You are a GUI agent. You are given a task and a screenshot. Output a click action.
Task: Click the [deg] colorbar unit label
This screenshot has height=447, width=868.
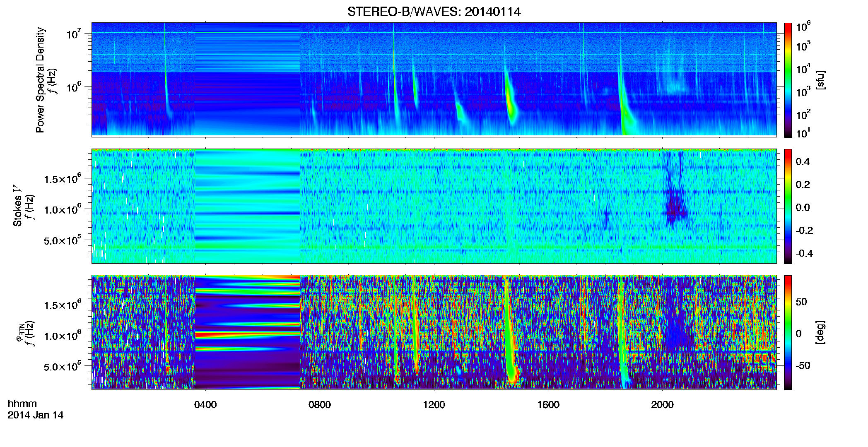821,332
